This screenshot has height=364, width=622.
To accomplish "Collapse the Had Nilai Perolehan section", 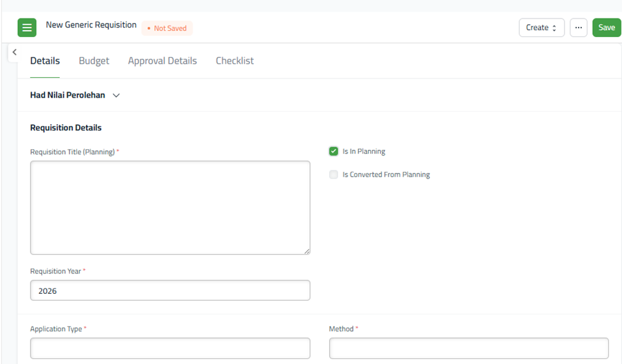I will 116,96.
